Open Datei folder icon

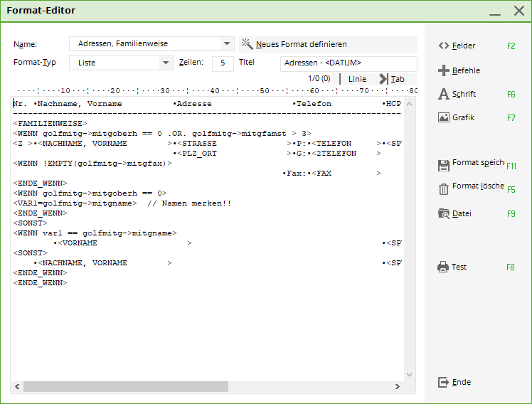(x=444, y=213)
